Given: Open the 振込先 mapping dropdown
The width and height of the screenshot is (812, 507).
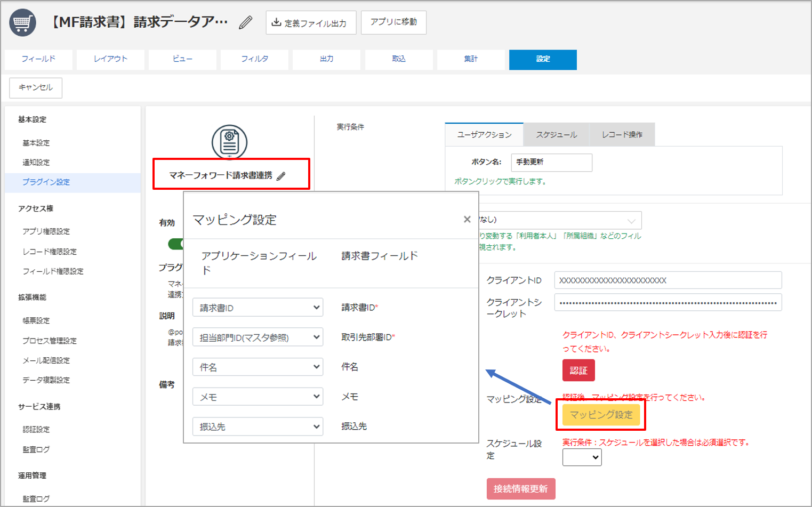Looking at the screenshot, I should 258,426.
